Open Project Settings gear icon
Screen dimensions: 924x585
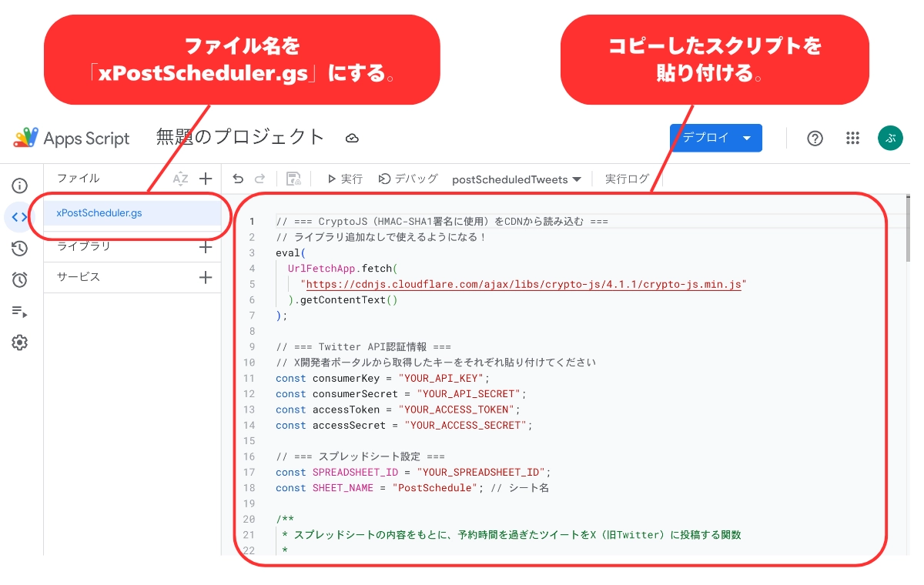pyautogui.click(x=20, y=343)
